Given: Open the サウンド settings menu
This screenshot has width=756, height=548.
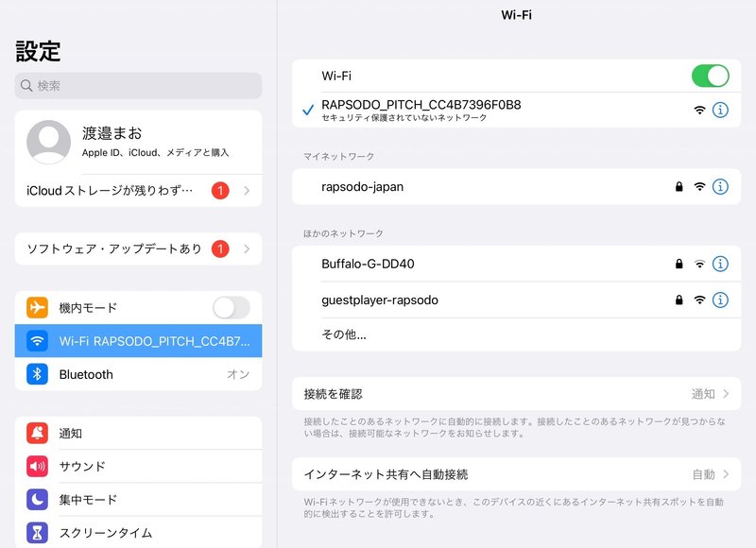Looking at the screenshot, I should coord(138,466).
